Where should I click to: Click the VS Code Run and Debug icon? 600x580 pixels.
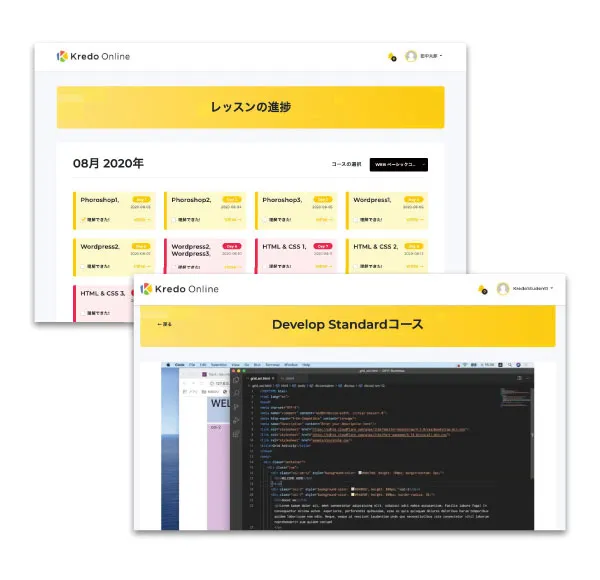(x=236, y=420)
